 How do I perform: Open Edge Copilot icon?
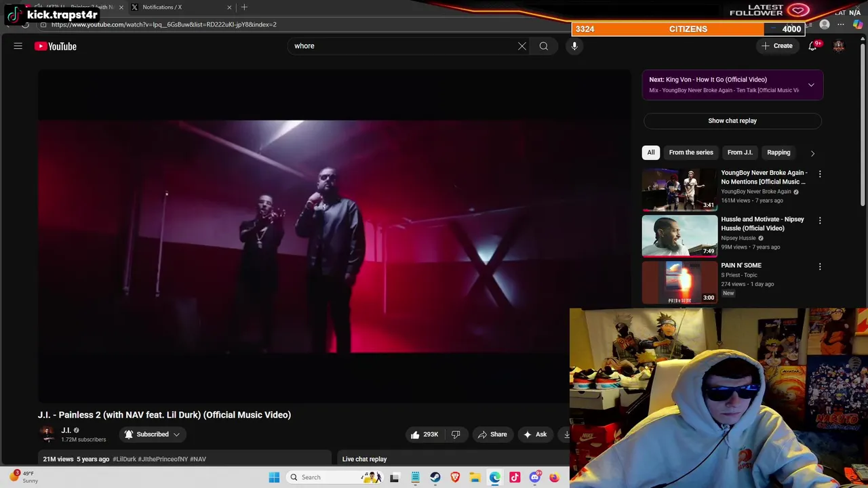coord(858,24)
